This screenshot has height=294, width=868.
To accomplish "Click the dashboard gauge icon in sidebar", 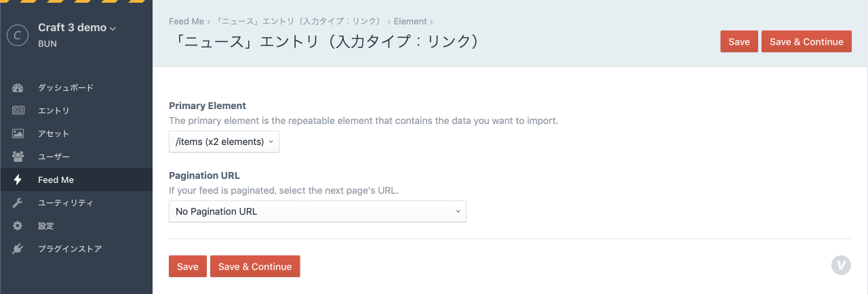I will [18, 88].
